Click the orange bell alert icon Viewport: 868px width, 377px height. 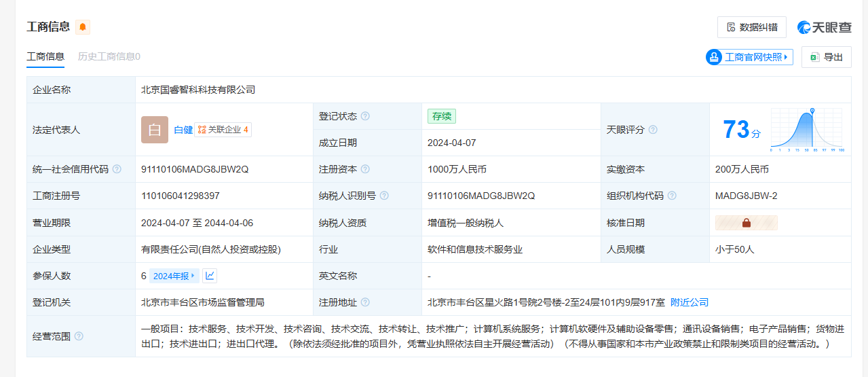[x=83, y=27]
